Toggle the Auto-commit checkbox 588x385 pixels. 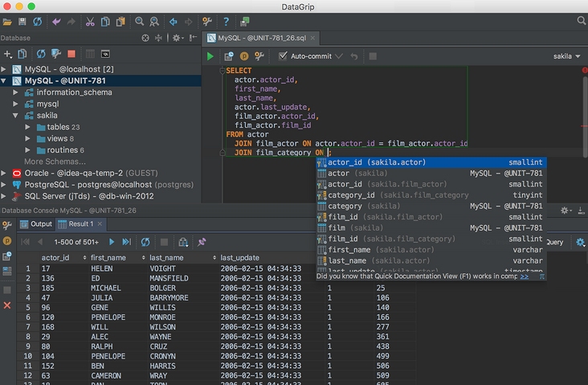pyautogui.click(x=283, y=56)
